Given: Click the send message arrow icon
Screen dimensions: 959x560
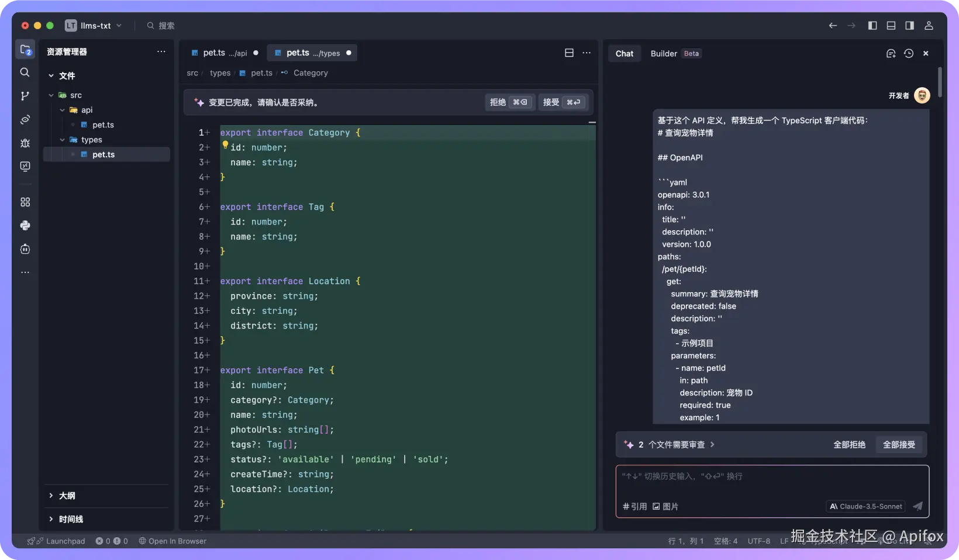Looking at the screenshot, I should (917, 506).
